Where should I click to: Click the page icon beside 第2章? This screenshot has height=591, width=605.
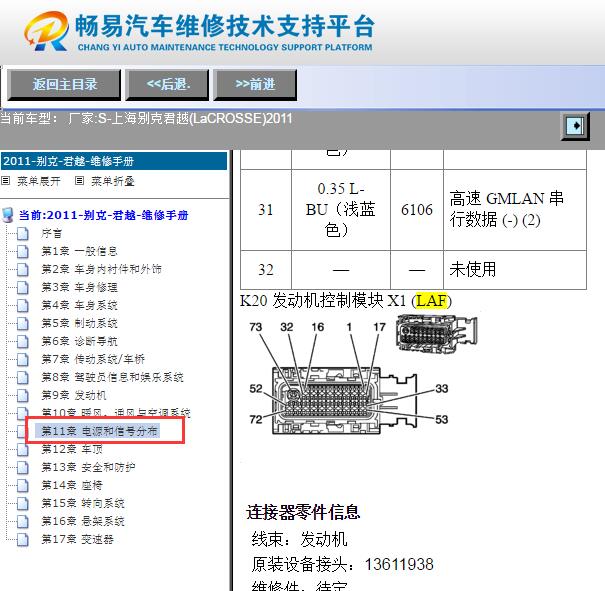[23, 269]
